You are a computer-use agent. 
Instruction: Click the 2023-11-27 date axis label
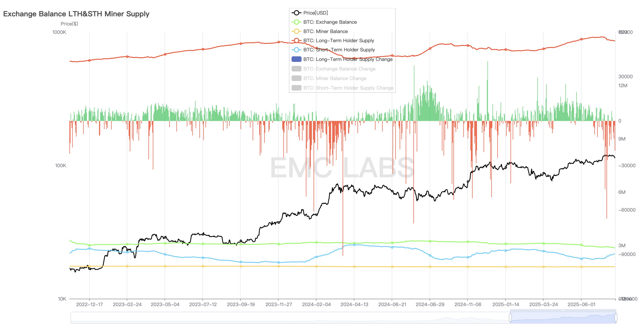[278, 305]
